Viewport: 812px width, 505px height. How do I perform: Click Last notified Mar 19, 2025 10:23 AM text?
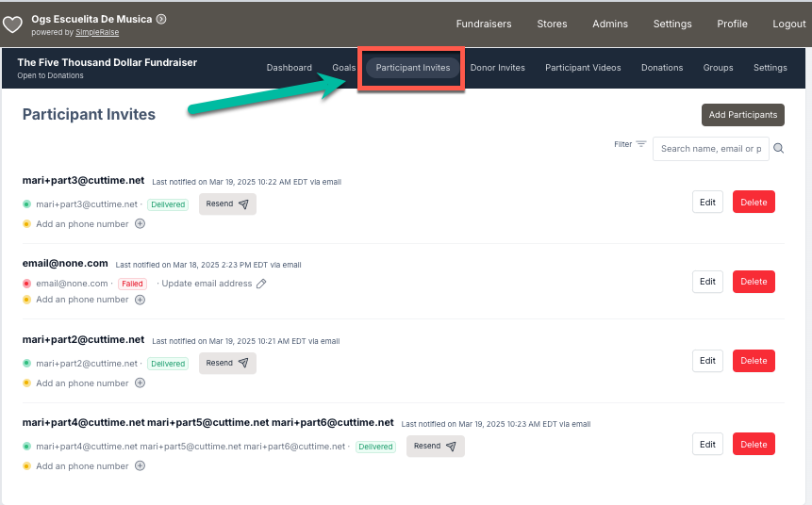click(495, 424)
